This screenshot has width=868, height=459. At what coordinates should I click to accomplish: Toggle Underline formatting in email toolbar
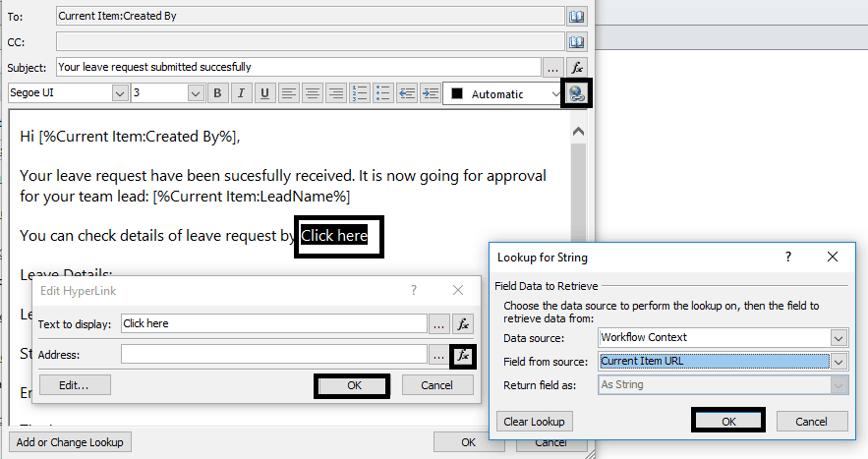click(264, 93)
